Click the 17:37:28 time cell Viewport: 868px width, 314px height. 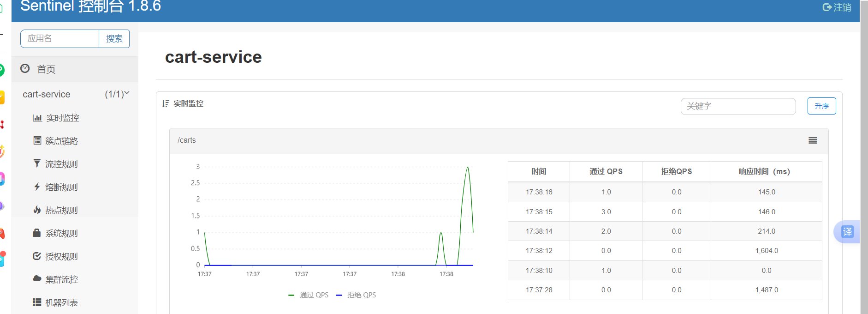click(x=539, y=290)
